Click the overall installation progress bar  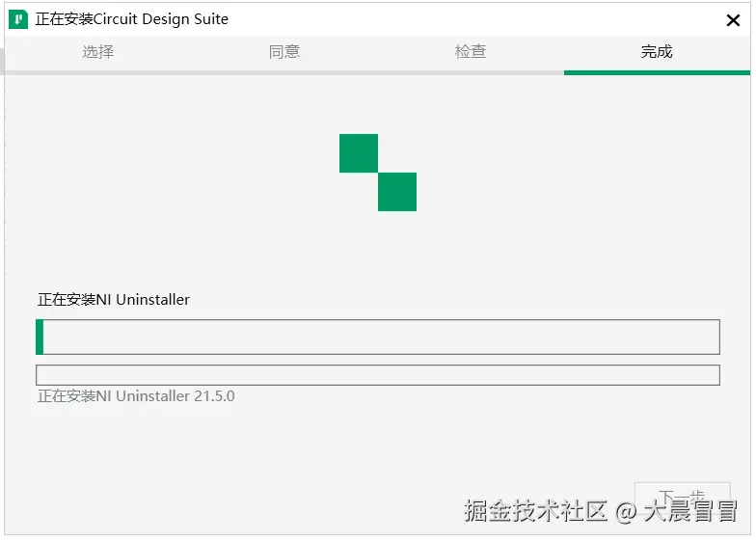(378, 337)
